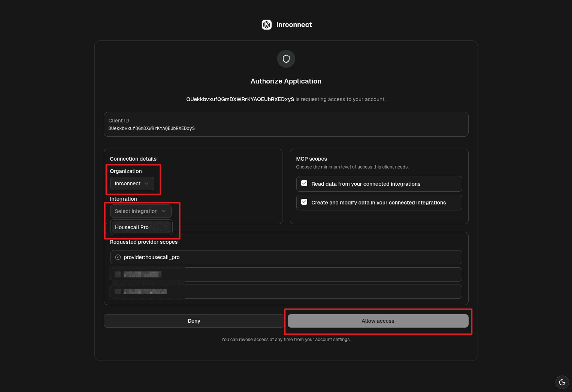Click the chevron icon on the Organization selector
Viewport: 572px width, 392px height.
tap(147, 183)
